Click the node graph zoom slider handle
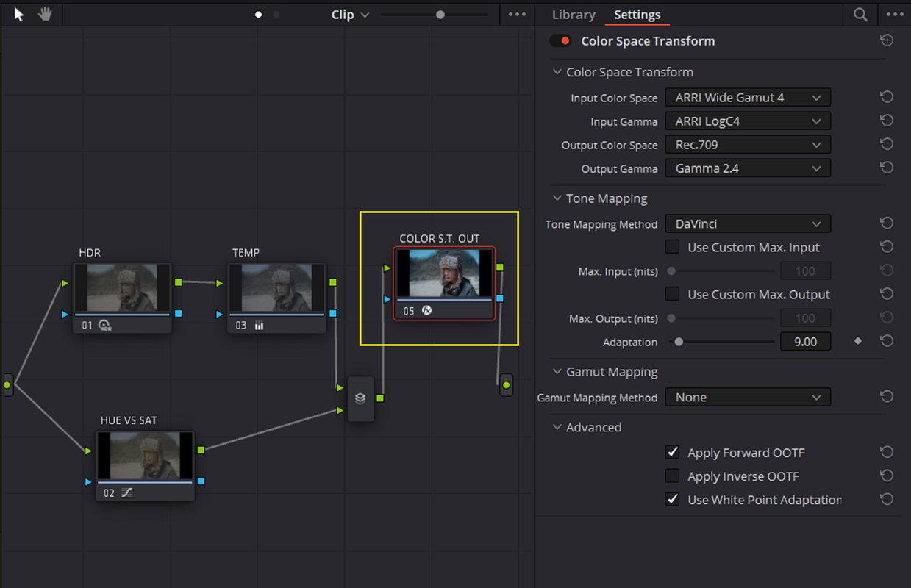 coord(440,14)
